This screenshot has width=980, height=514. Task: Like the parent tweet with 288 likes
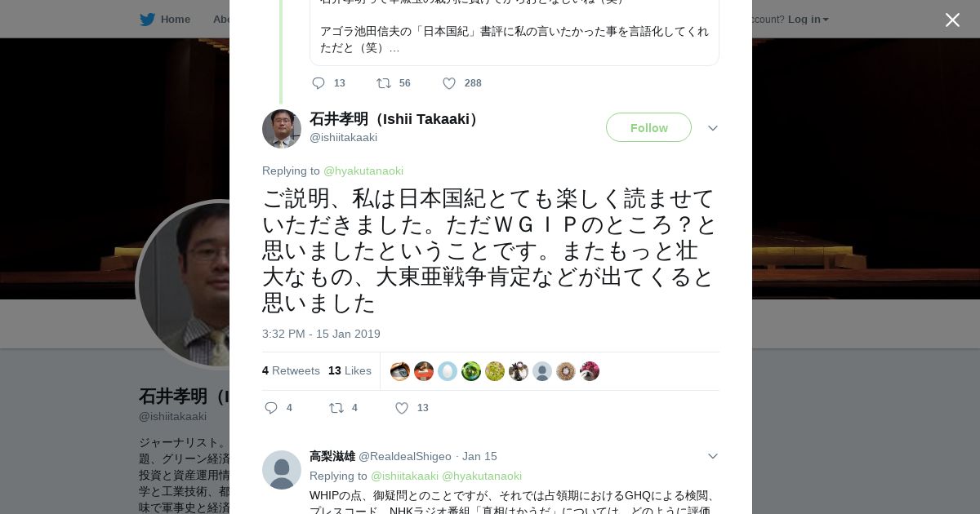coord(449,83)
